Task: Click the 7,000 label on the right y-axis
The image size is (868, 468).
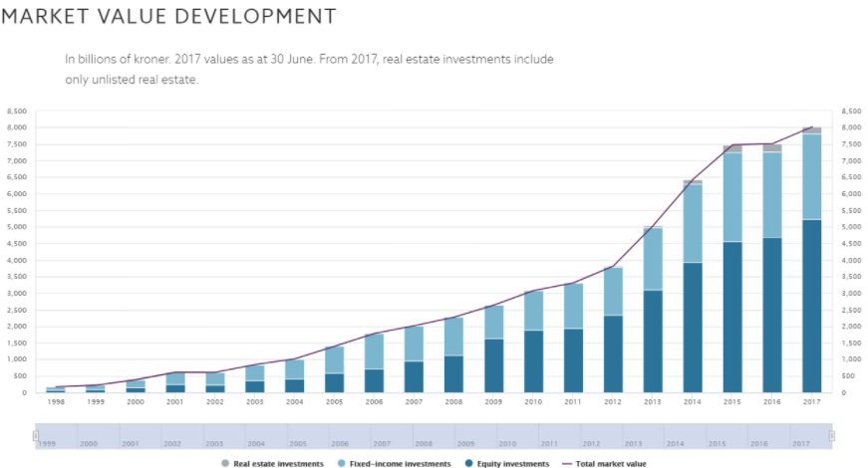Action: click(x=851, y=161)
